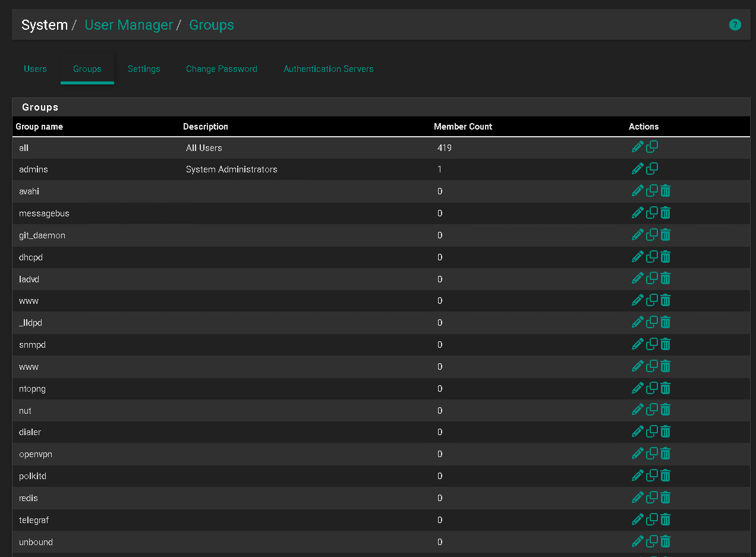Copy the polkitd group

pyautogui.click(x=652, y=475)
